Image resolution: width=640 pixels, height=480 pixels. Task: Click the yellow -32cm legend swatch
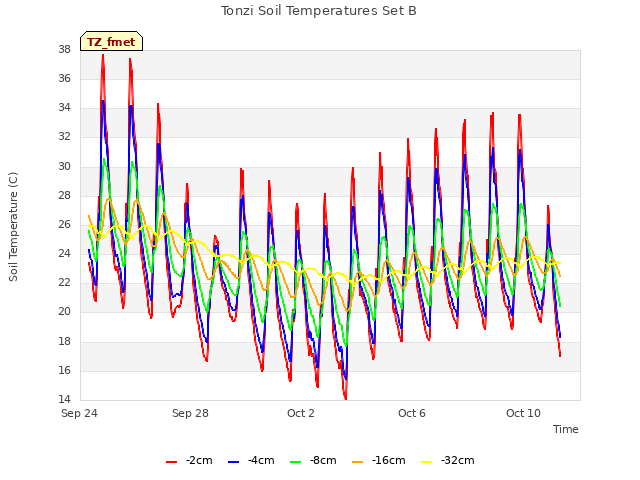427,462
